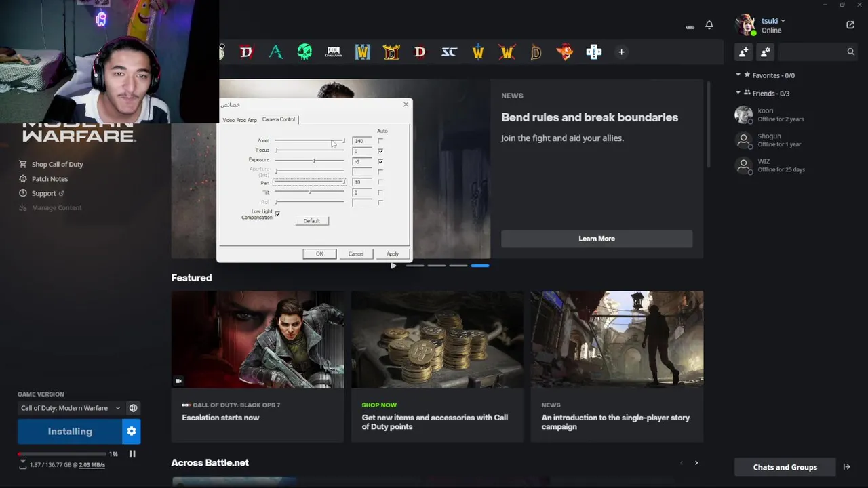Open the notifications bell
868x488 pixels.
tap(709, 25)
